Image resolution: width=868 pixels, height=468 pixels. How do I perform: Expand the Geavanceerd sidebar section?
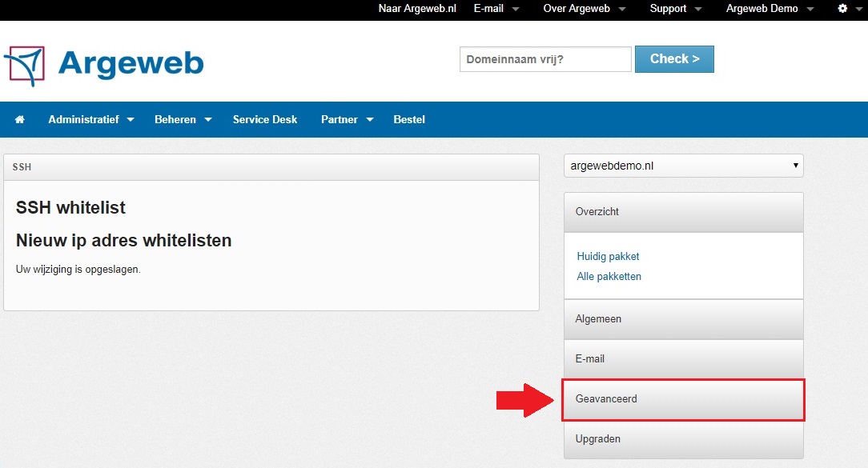coord(683,399)
